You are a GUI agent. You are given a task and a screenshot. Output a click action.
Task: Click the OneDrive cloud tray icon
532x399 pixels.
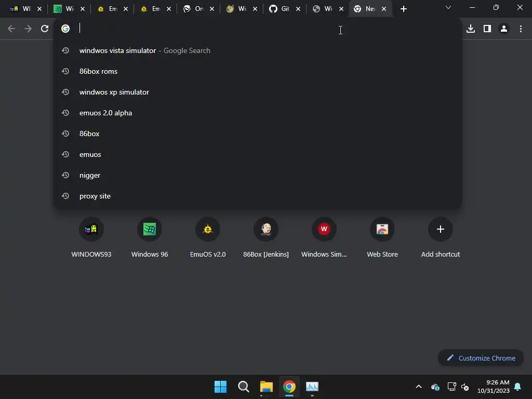pyautogui.click(x=435, y=387)
